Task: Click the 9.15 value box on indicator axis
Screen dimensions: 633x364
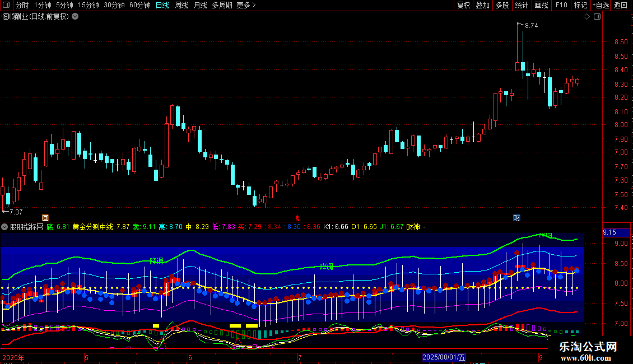Action: point(616,232)
